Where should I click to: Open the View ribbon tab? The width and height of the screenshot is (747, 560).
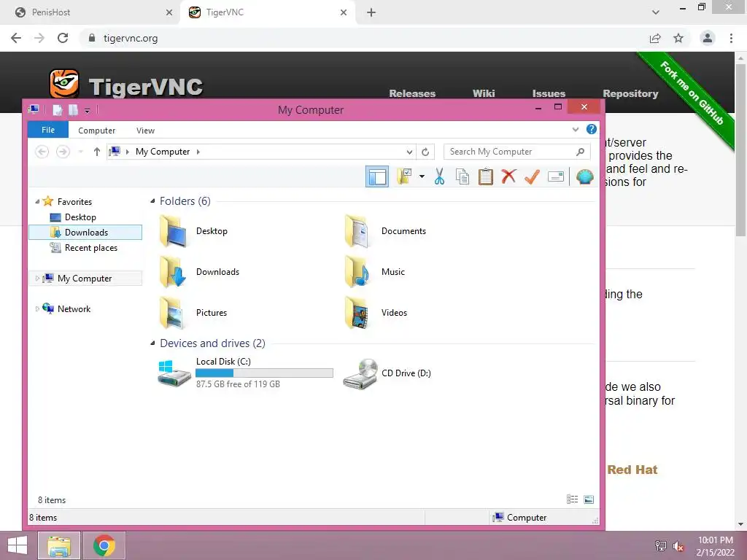pyautogui.click(x=145, y=131)
